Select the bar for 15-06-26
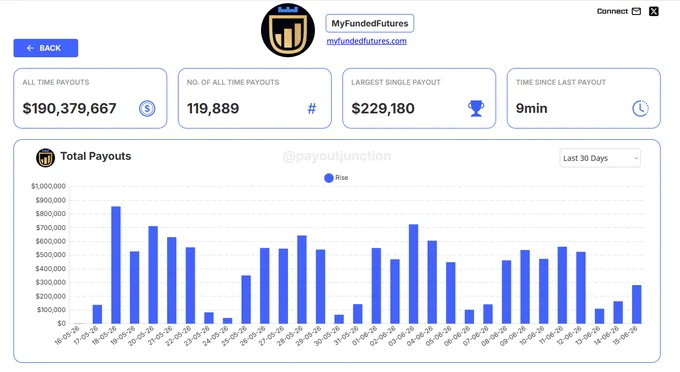This screenshot has width=680, height=372. tap(637, 304)
